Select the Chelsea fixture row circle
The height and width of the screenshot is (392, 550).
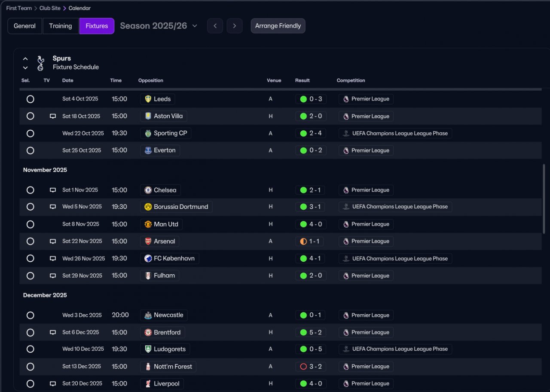tap(30, 190)
